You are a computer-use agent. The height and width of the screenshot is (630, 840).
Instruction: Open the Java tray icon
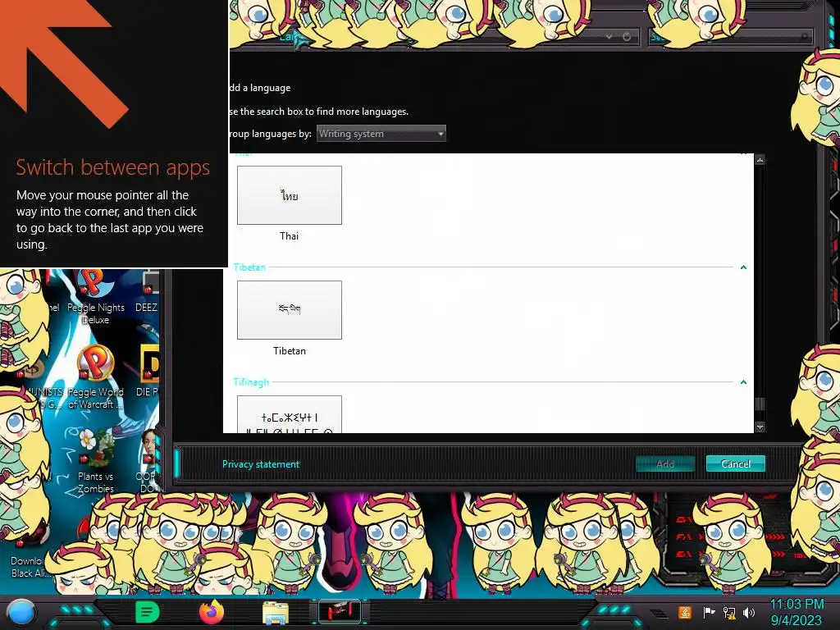(x=685, y=612)
